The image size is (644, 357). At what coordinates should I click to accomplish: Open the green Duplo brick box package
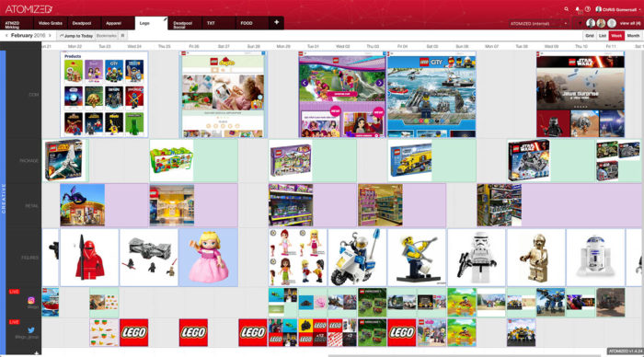point(172,160)
